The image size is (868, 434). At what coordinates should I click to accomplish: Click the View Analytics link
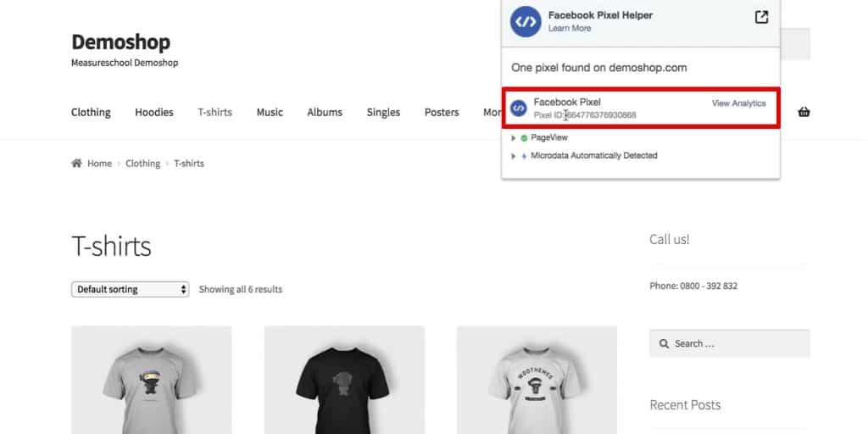(x=738, y=103)
